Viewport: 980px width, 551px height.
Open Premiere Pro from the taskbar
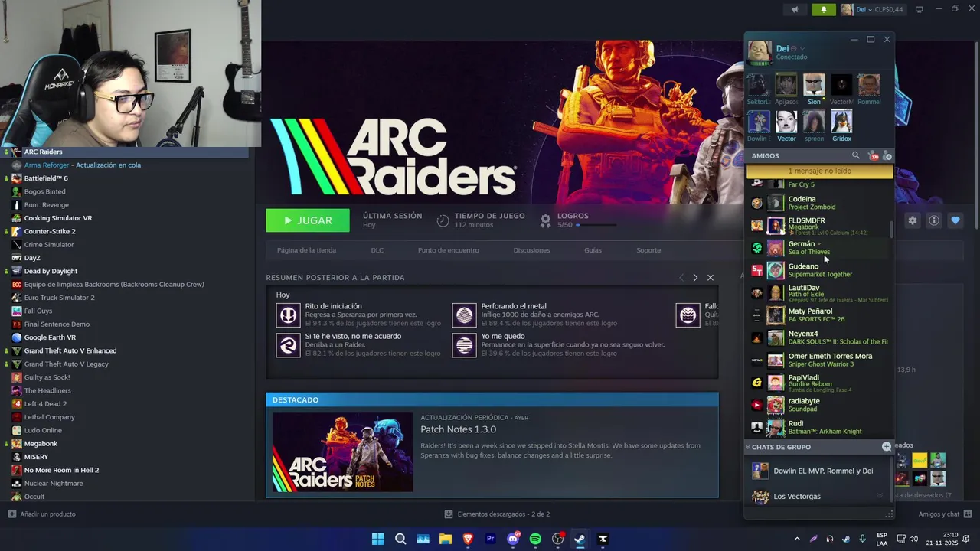pos(490,539)
